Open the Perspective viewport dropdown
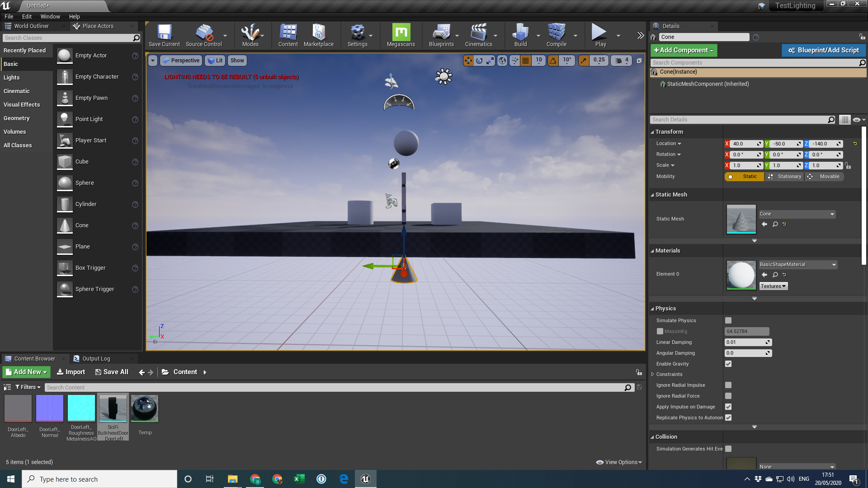This screenshot has height=488, width=868. (180, 60)
